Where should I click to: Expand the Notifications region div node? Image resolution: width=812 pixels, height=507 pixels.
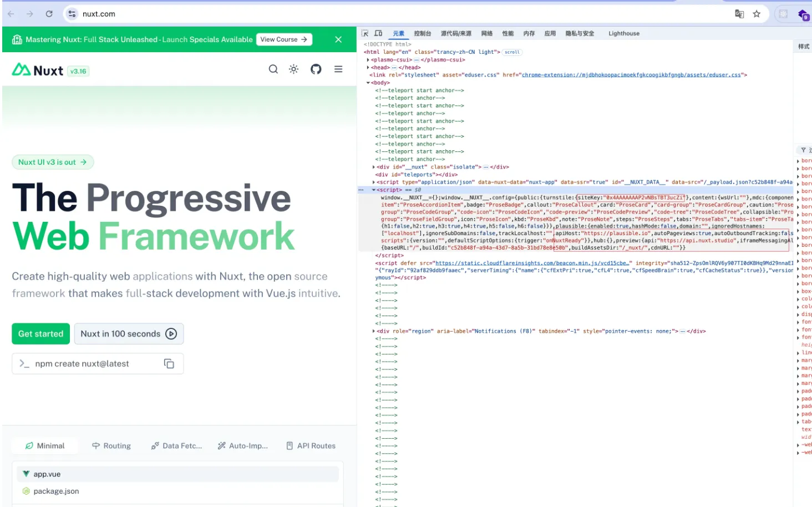pos(373,331)
